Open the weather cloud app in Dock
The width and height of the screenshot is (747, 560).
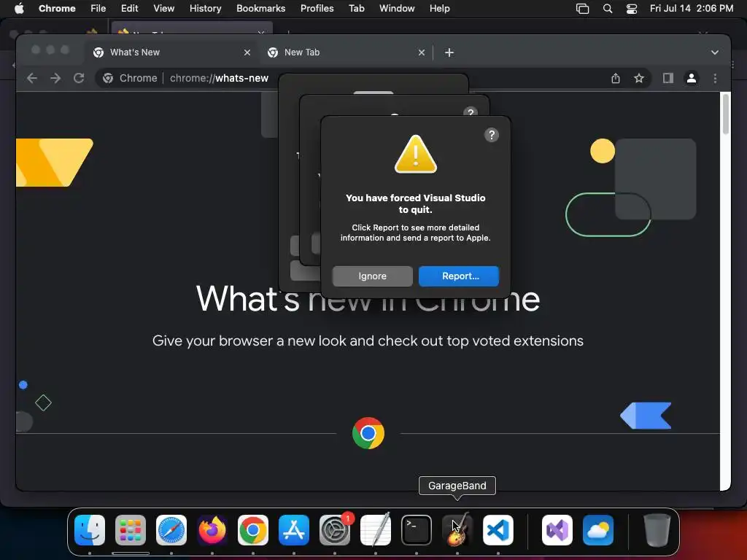pyautogui.click(x=598, y=530)
